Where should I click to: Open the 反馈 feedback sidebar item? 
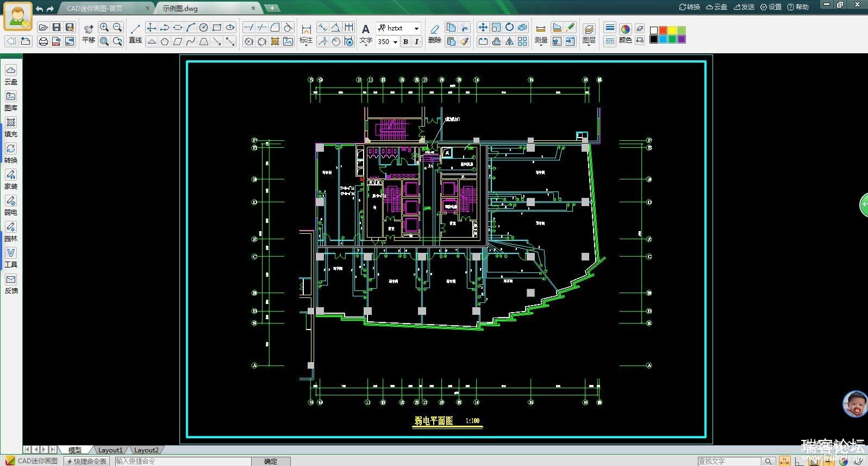point(11,284)
